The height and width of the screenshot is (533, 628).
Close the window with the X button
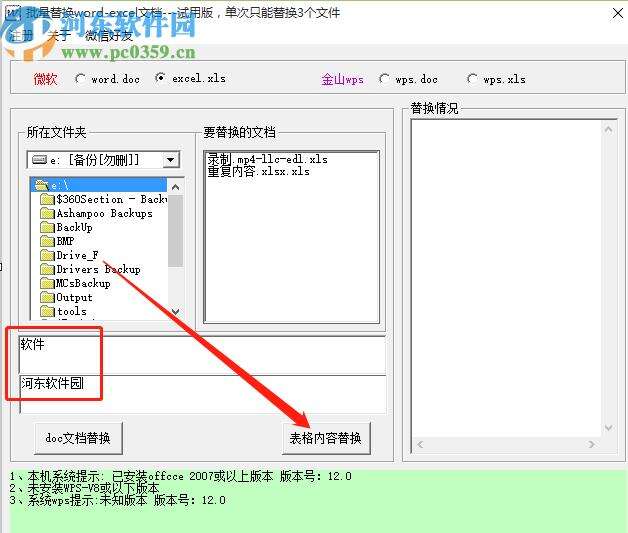618,13
